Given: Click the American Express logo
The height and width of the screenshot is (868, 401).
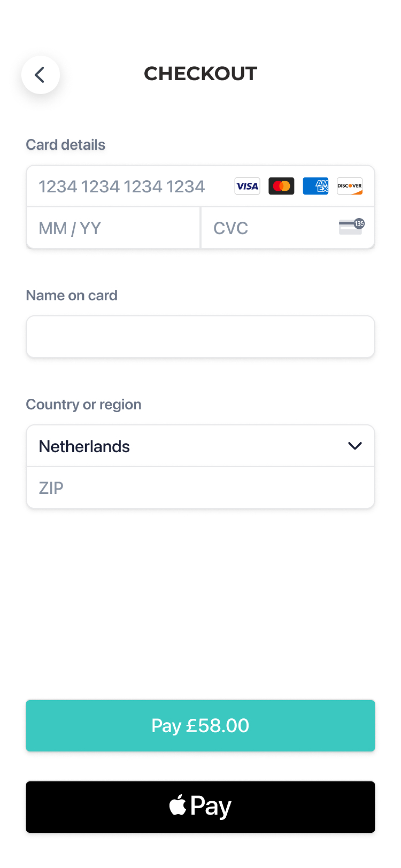Looking at the screenshot, I should (315, 186).
